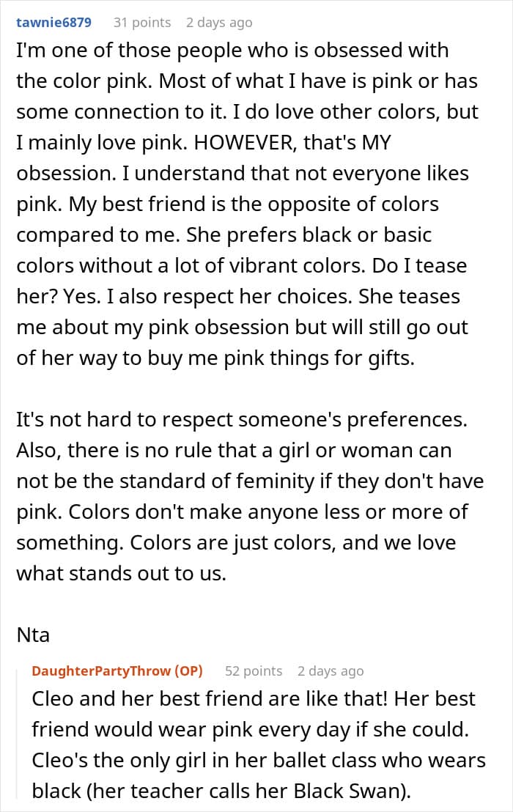Click the line beginning 'Cleo and her best friend'
Screen dimensions: 513x812
tap(253, 698)
